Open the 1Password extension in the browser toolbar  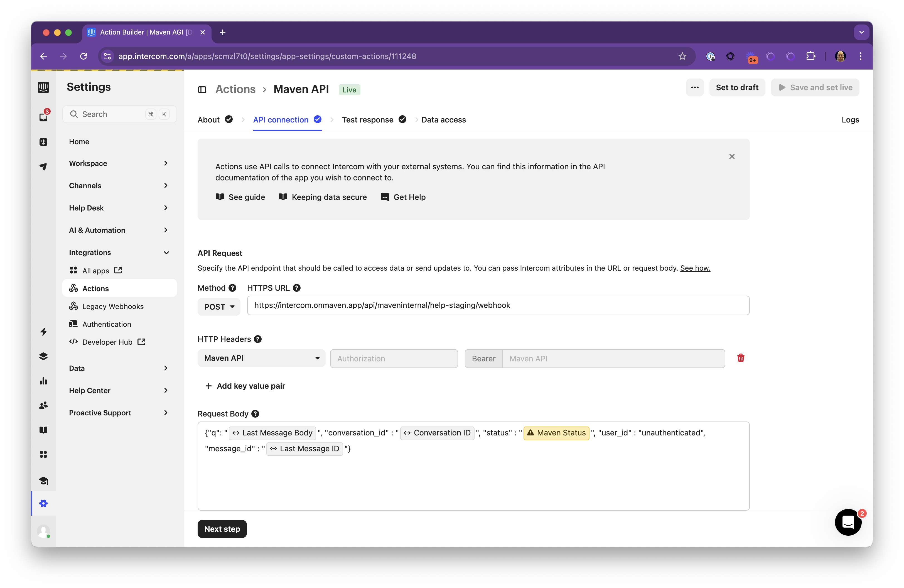coord(711,56)
